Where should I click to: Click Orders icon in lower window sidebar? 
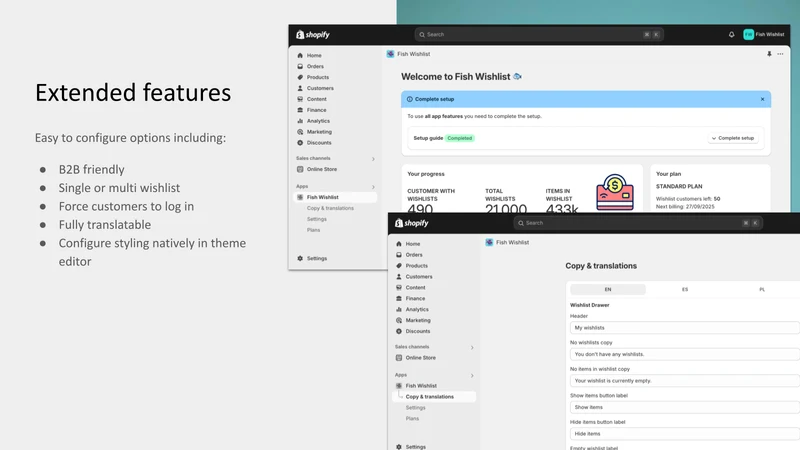pos(399,255)
